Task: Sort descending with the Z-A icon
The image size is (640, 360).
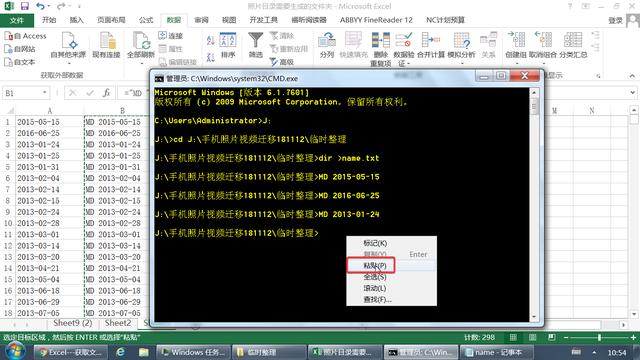Action: [x=210, y=57]
